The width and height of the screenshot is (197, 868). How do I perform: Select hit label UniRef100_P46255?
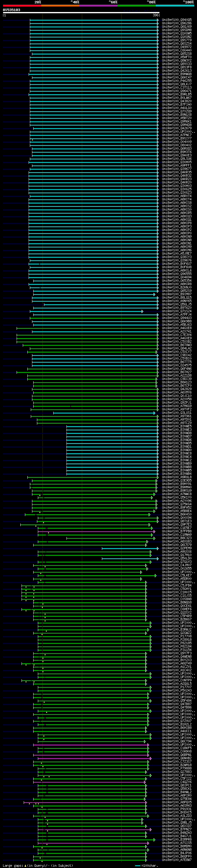[x=177, y=81]
